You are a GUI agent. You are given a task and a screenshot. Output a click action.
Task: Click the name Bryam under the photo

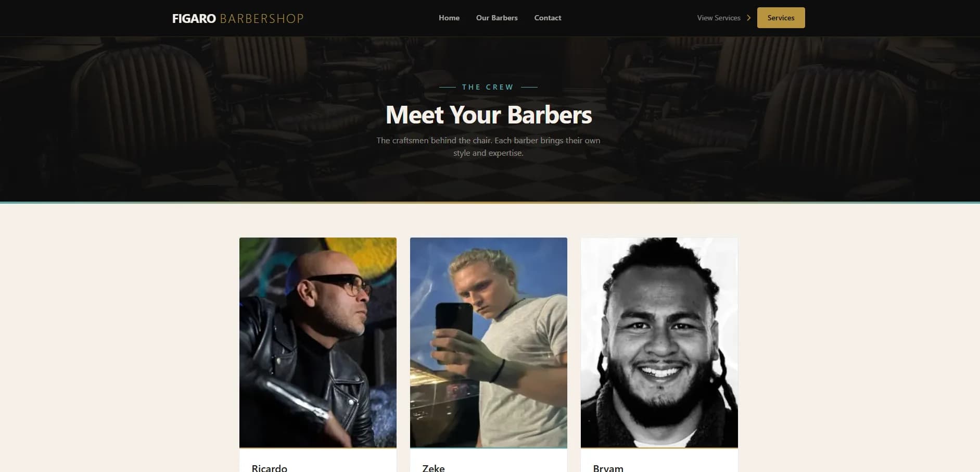(608, 467)
